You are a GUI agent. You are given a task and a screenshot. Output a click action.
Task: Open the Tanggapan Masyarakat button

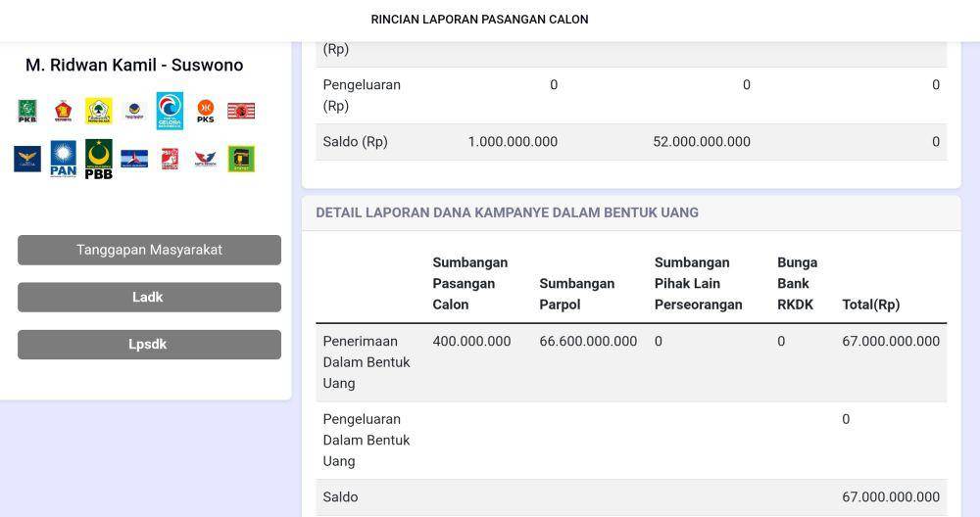click(149, 250)
